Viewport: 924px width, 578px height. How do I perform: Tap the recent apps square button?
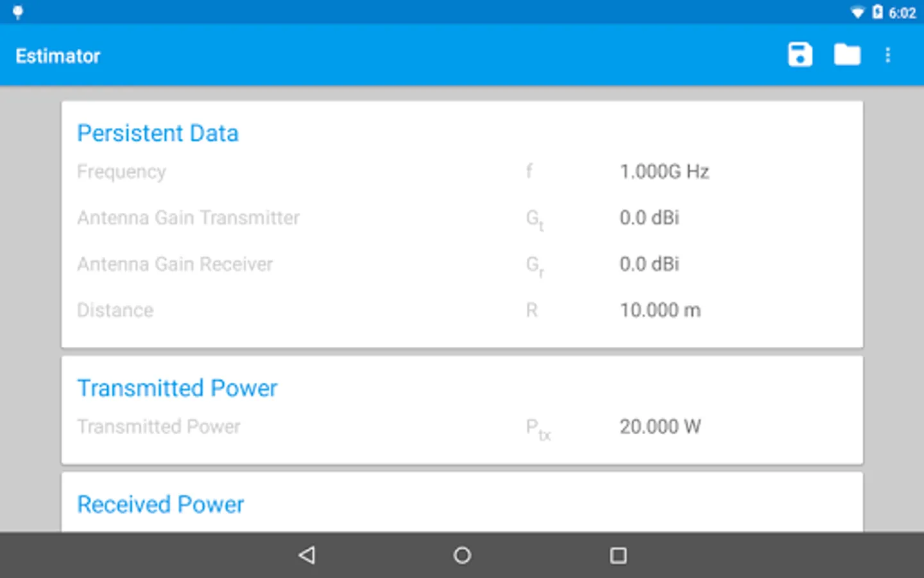[x=618, y=555]
